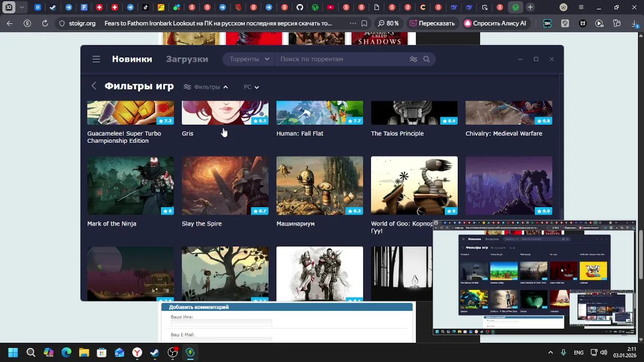Switch to the Загрузки tab

click(187, 59)
